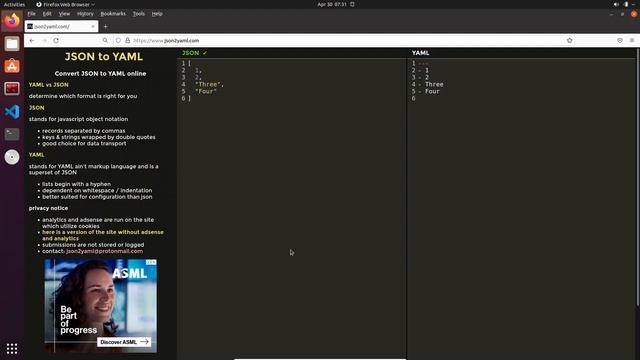Launch Visual Studio Code from the dock

[12, 111]
